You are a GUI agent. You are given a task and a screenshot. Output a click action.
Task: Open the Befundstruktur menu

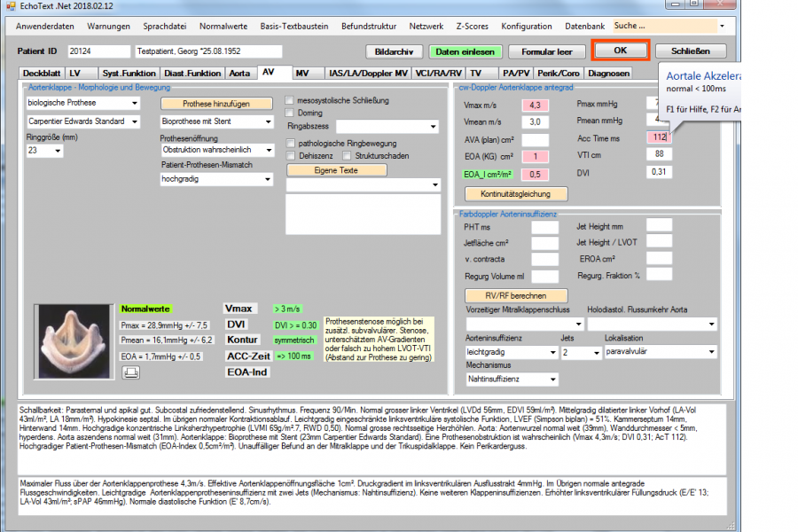click(369, 27)
